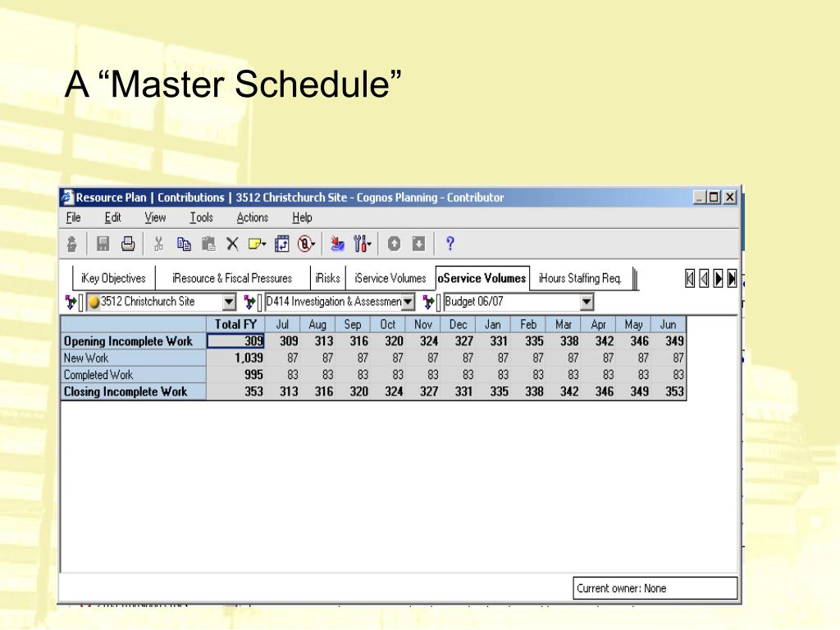Click dimension icon beside D414 Investigation dropdown
Image resolution: width=840 pixels, height=630 pixels.
coord(249,302)
